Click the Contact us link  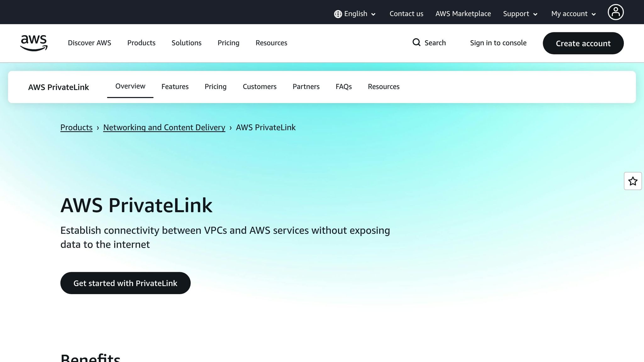click(406, 14)
